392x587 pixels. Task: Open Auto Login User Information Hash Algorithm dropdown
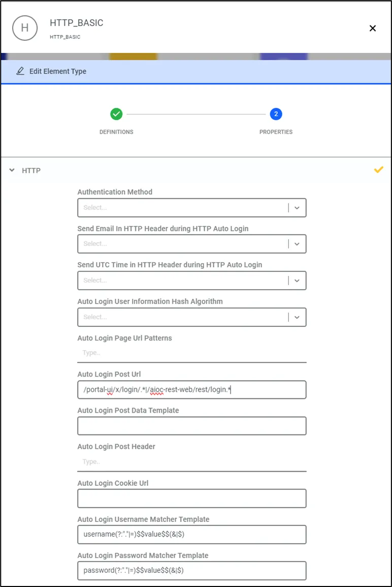pos(192,317)
